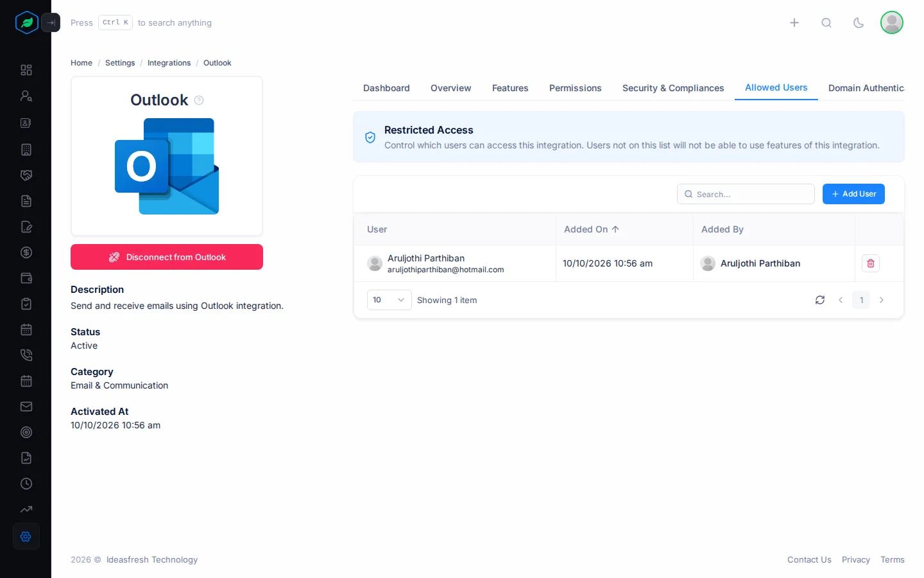The image size is (924, 578).
Task: Open the Permissions tab
Action: (x=575, y=88)
